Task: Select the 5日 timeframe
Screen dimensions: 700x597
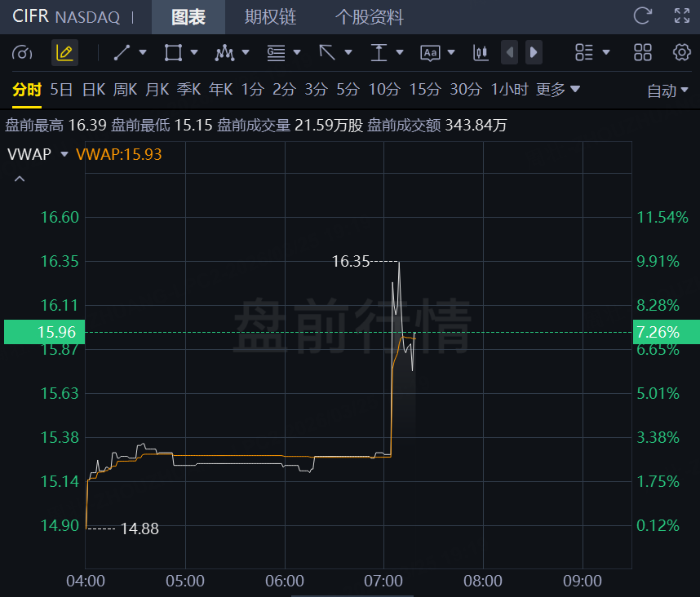Action: click(62, 90)
